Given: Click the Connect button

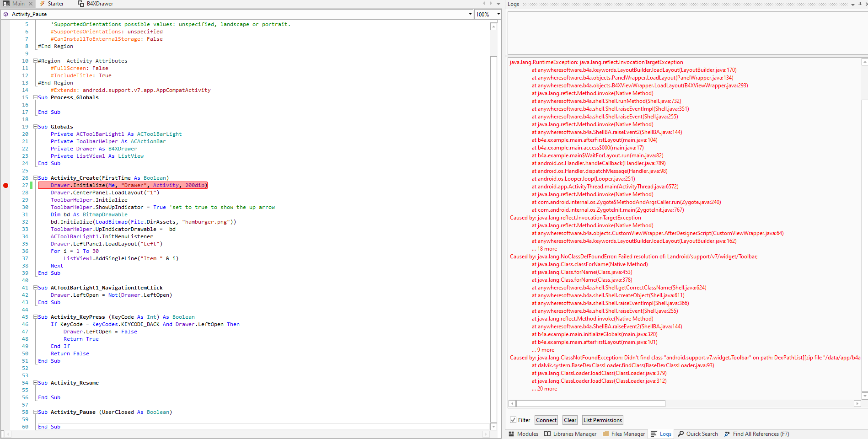Looking at the screenshot, I should click(547, 420).
